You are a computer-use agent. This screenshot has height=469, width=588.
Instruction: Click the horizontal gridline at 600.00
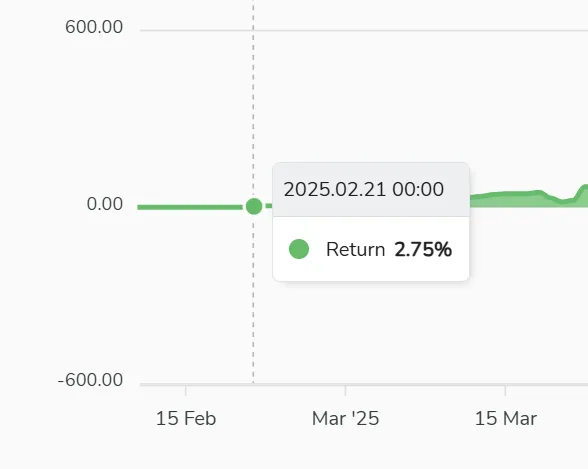(364, 30)
